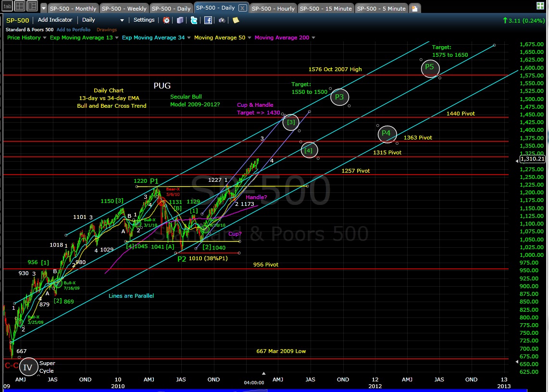
Task: Click Add Indicator
Action: (55, 20)
